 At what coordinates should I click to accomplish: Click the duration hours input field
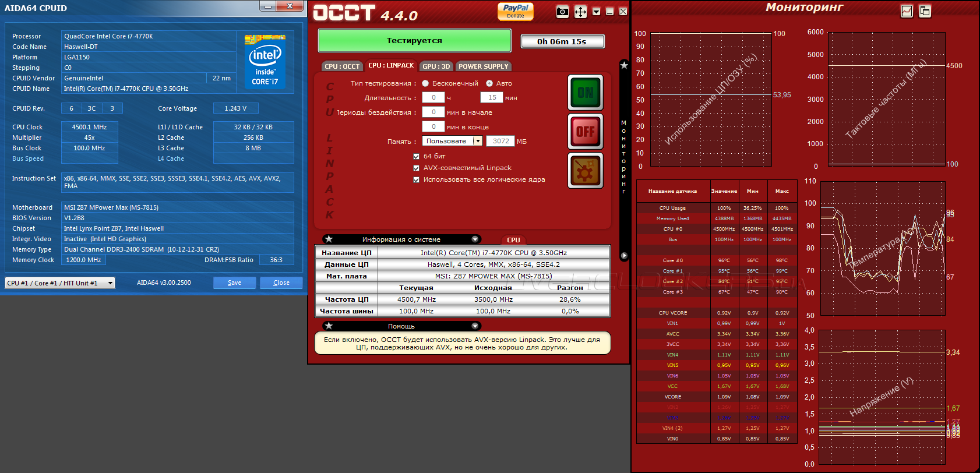click(433, 97)
